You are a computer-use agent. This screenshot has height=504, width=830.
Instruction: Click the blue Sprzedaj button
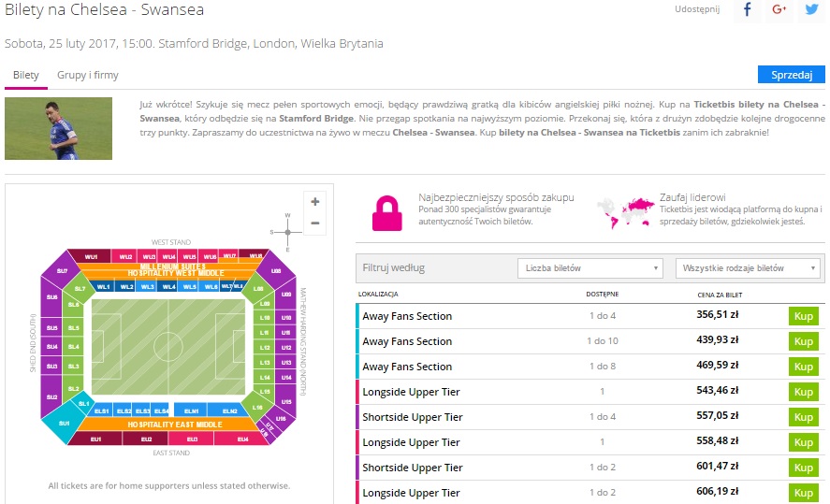(x=791, y=75)
